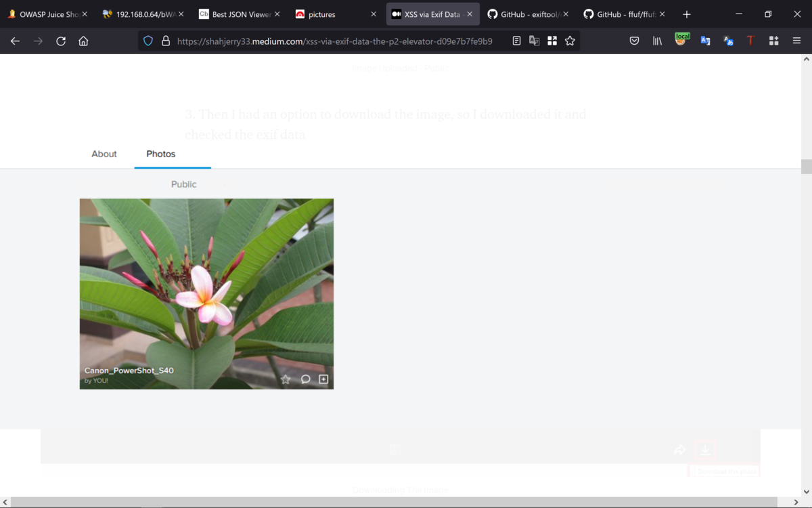The image size is (812, 508).
Task: Open the extensions grid with plus icon
Action: 773,41
